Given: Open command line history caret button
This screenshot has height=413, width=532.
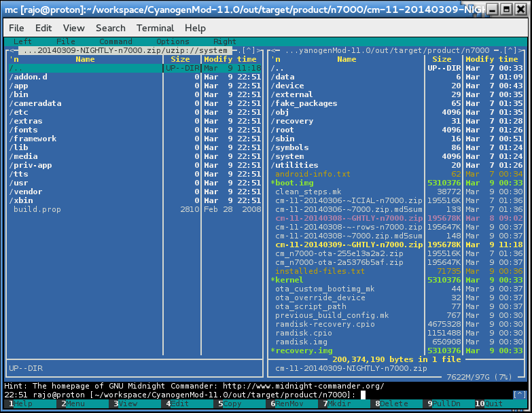Looking at the screenshot, I should point(520,395).
